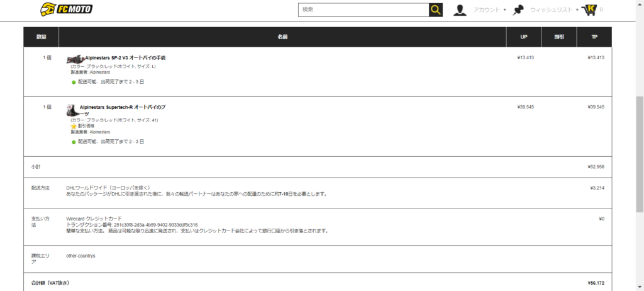Click the green availability dot for boots
The width and height of the screenshot is (644, 291).
coord(74,142)
